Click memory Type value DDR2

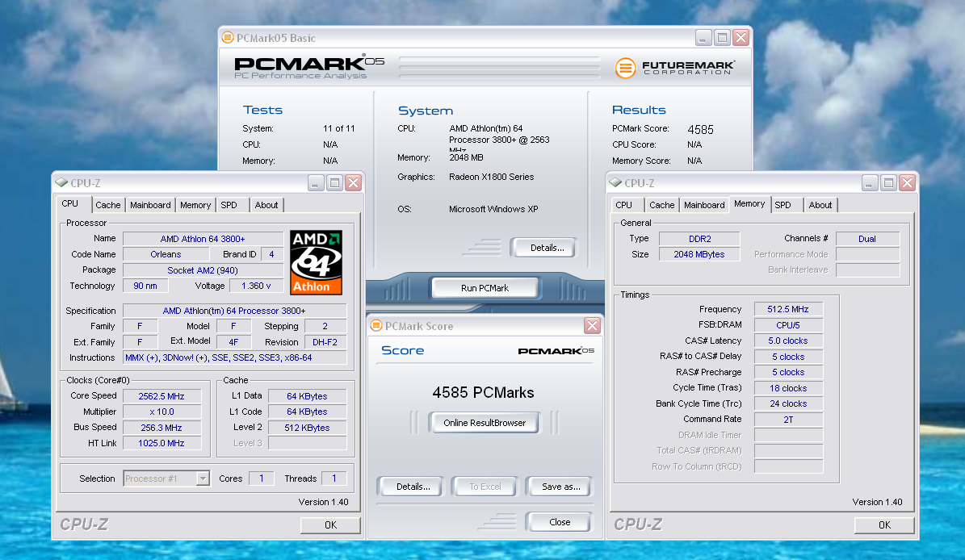[x=699, y=239]
